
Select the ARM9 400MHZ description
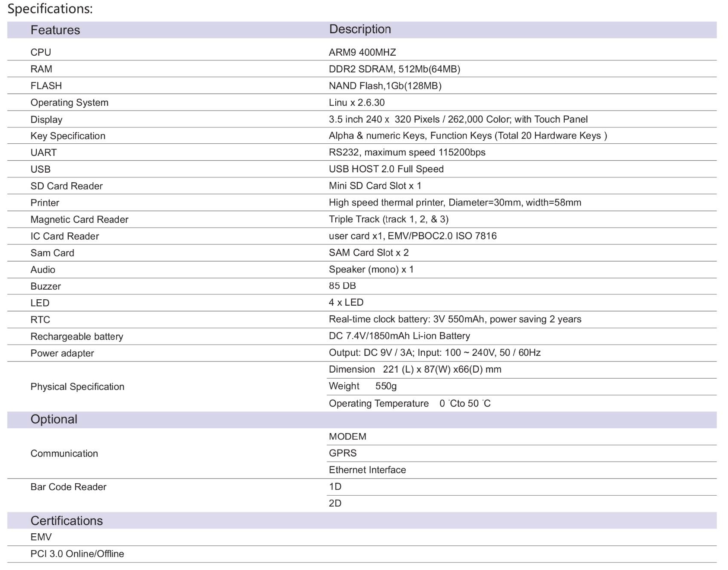[362, 52]
